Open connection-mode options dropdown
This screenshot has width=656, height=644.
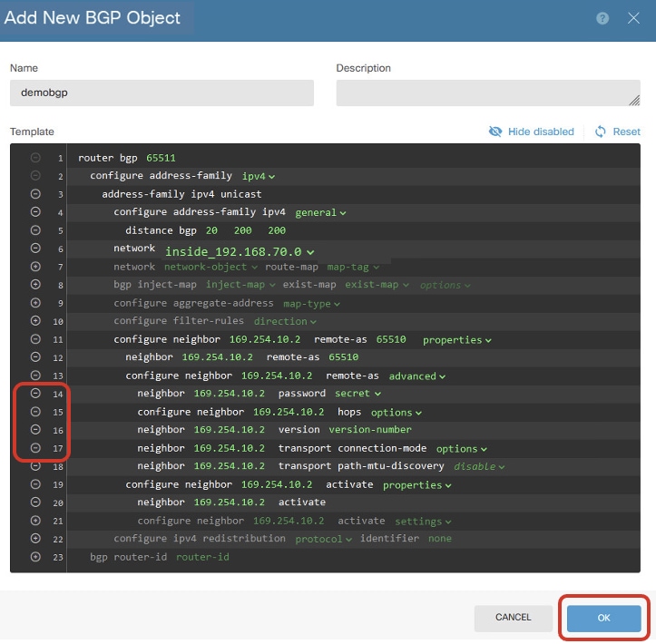click(x=462, y=449)
